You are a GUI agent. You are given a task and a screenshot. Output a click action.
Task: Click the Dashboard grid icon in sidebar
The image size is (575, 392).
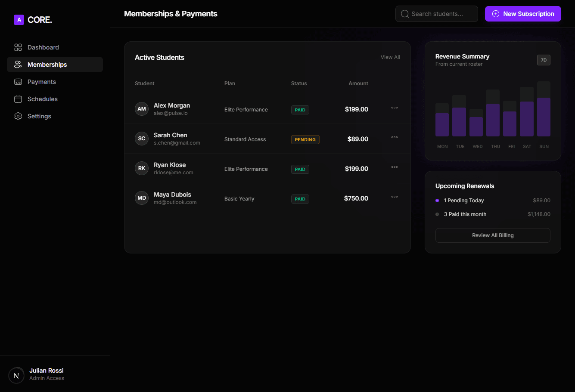pos(18,47)
